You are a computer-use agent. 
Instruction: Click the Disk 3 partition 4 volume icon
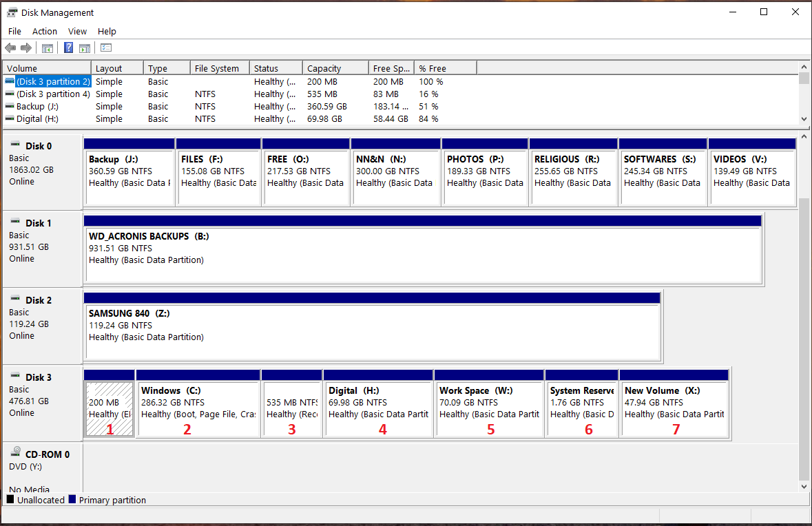[10, 94]
